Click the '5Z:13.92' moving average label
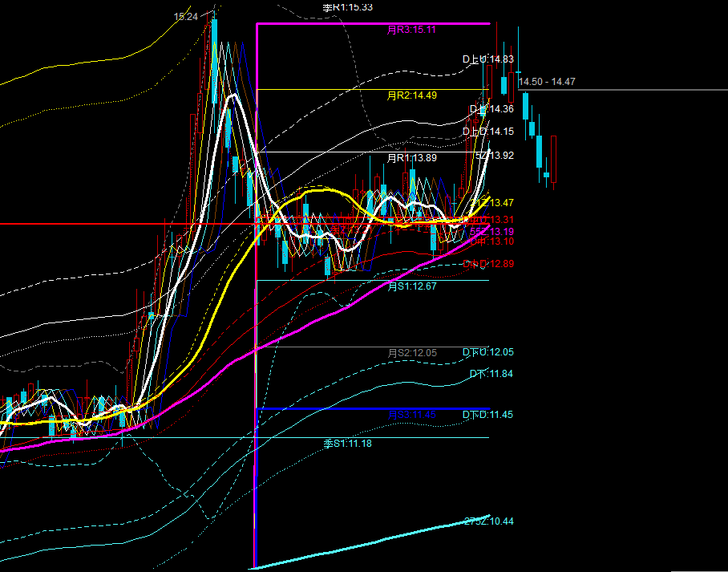This screenshot has width=728, height=572. click(x=495, y=155)
